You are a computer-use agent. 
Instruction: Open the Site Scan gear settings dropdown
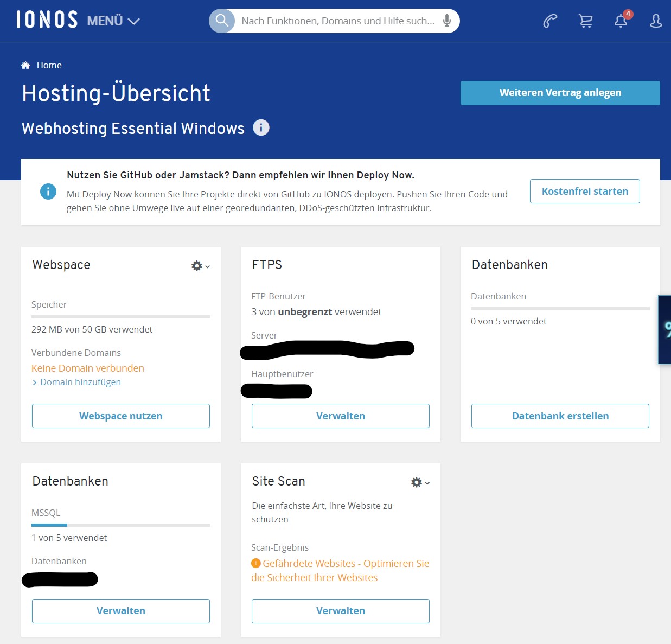click(420, 482)
